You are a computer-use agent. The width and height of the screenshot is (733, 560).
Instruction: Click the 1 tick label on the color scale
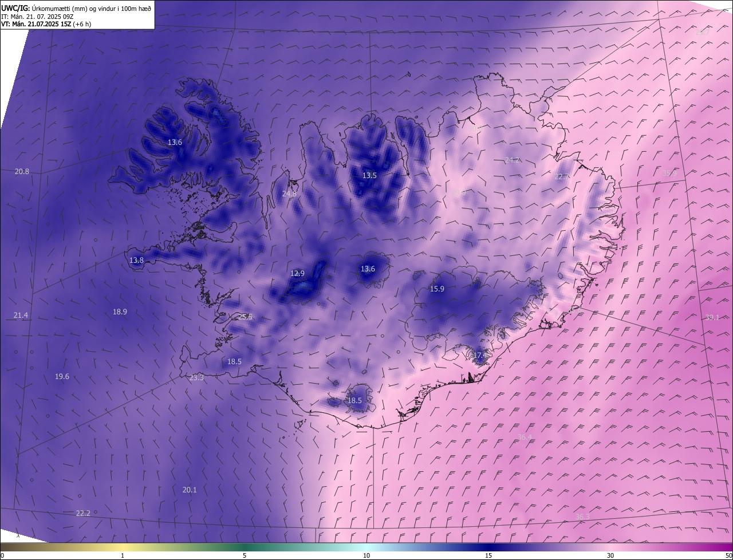tap(123, 555)
